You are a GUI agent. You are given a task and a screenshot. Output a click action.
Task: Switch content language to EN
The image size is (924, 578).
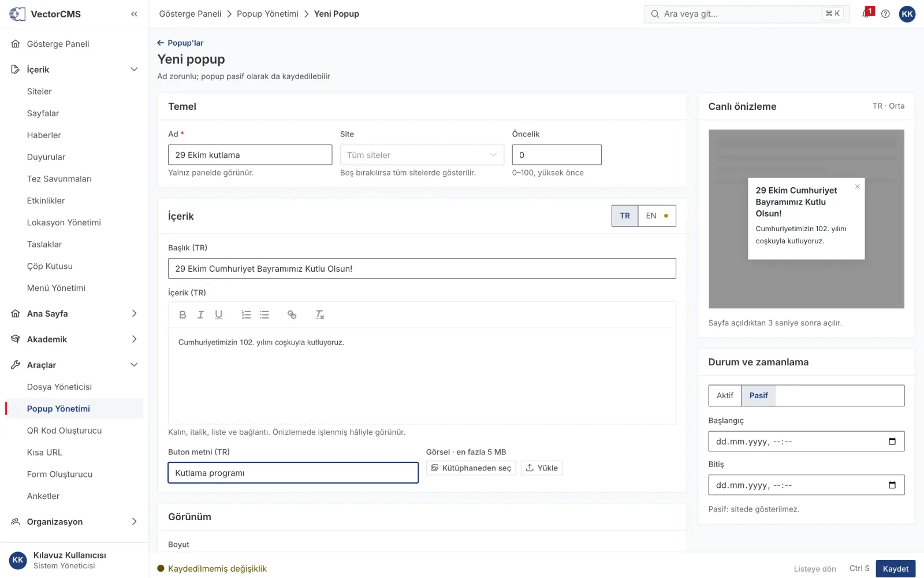point(657,216)
